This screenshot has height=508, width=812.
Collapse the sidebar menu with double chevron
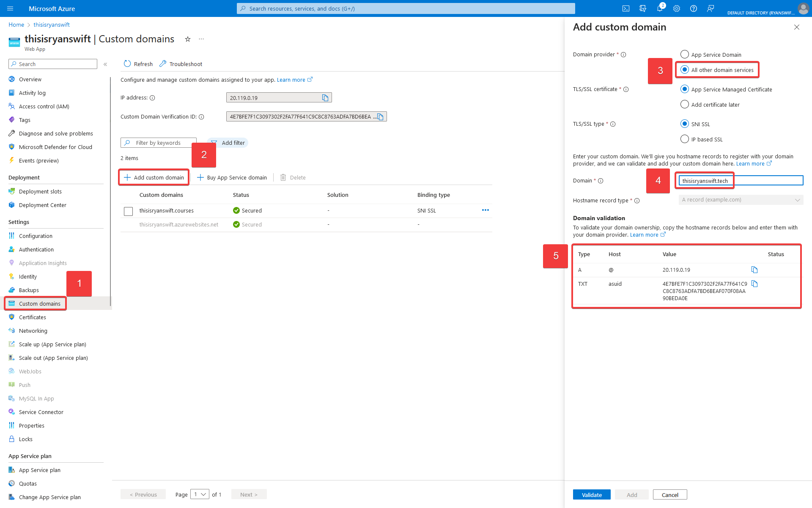105,64
